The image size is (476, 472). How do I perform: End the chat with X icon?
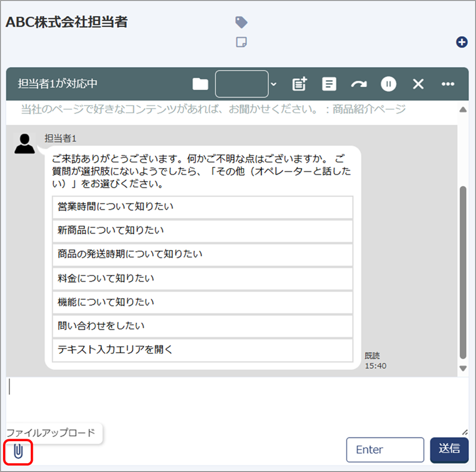[418, 84]
